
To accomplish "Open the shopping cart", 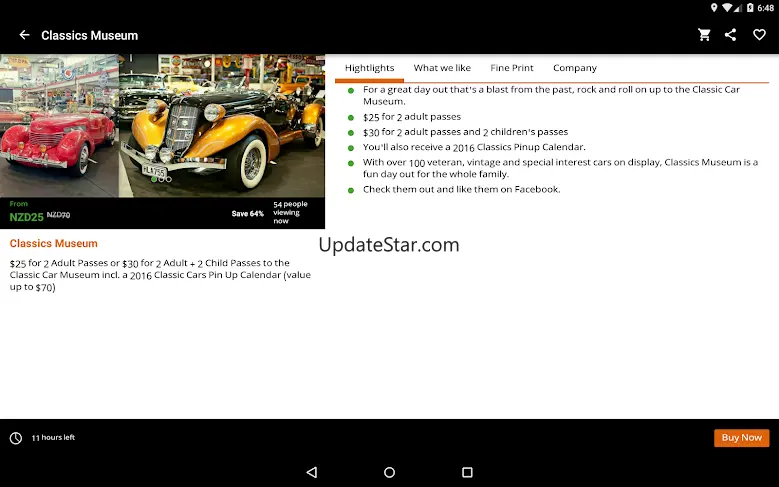I will (704, 35).
